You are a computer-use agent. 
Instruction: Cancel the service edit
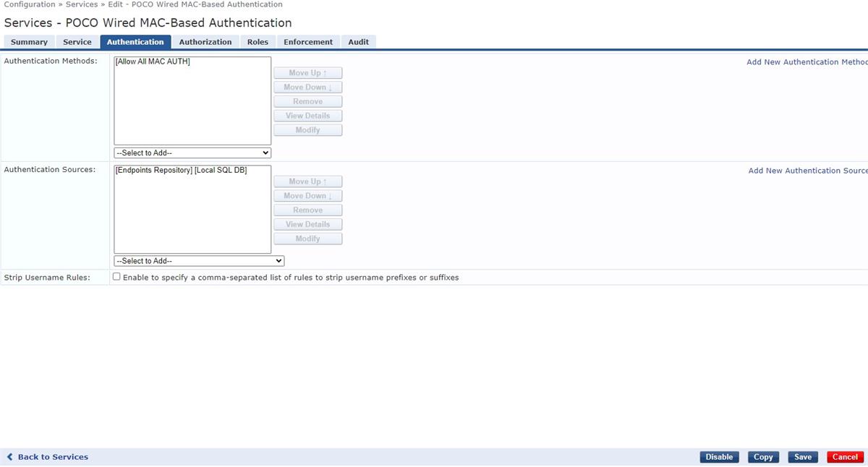[x=845, y=457]
